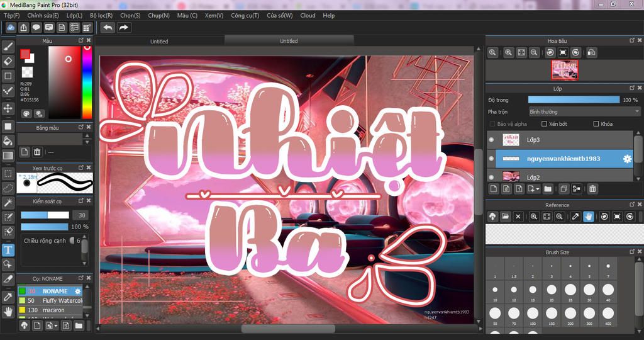This screenshot has width=644, height=340.
Task: Click the Undo arrow button
Action: pyautogui.click(x=108, y=28)
